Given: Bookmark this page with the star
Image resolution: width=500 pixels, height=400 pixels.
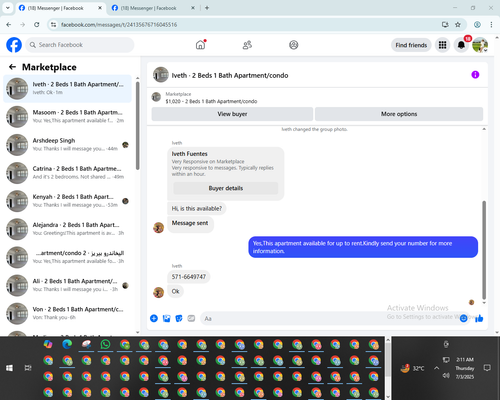Looking at the screenshot, I should (458, 25).
